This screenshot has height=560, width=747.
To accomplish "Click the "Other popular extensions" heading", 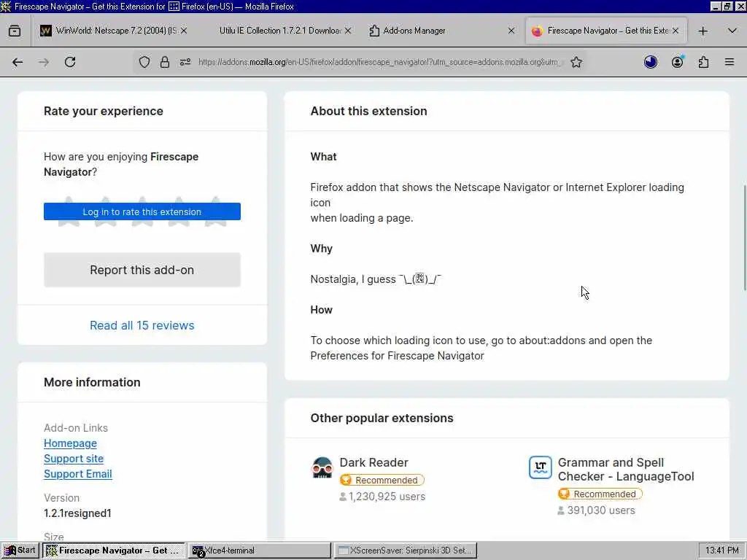I will [x=382, y=418].
